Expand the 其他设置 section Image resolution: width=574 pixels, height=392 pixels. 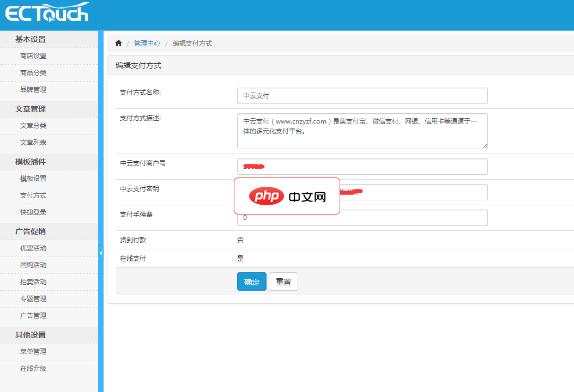point(31,334)
